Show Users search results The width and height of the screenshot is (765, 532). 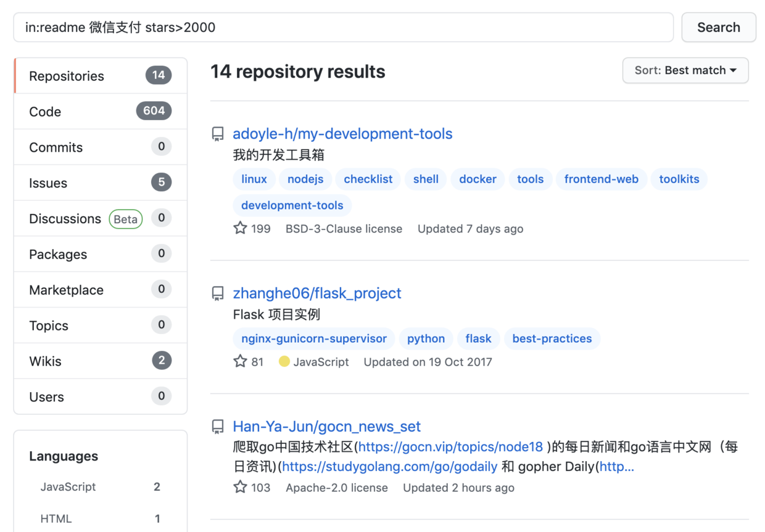tap(101, 397)
